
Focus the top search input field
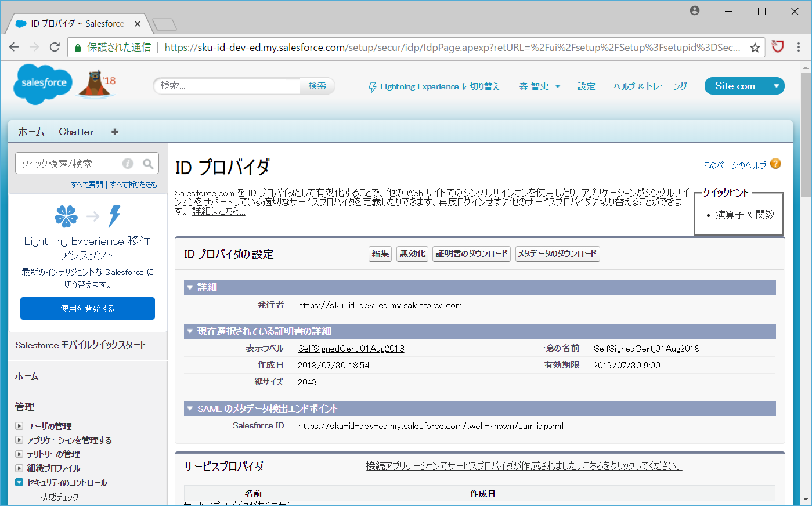[x=226, y=86]
